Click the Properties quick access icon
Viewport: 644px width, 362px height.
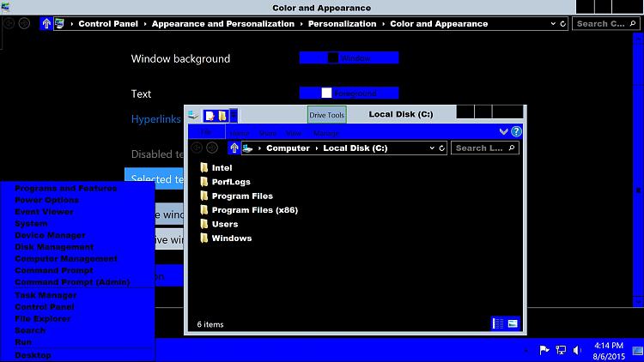click(210, 116)
